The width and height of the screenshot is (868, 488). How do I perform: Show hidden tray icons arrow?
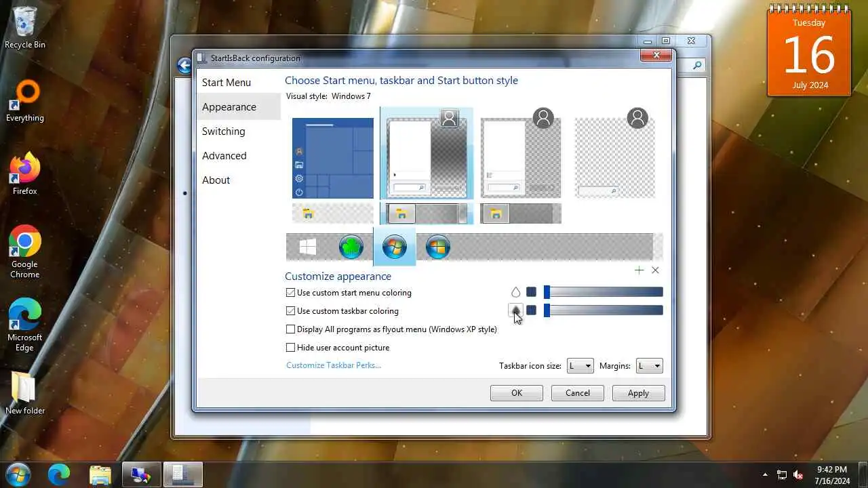coord(766,475)
